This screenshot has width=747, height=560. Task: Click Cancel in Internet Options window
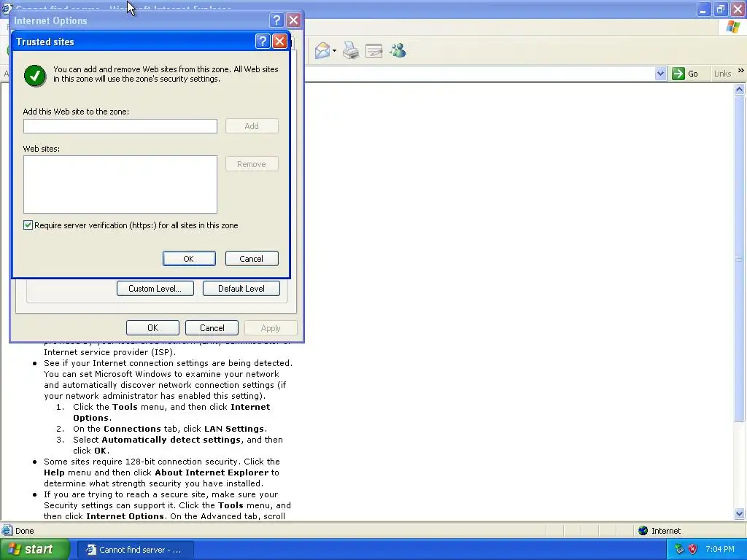(x=212, y=327)
